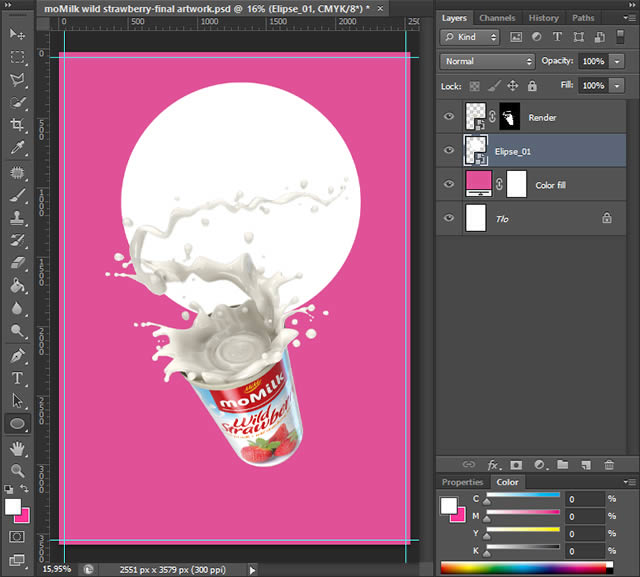This screenshot has height=577, width=640.
Task: Hide the Elipse_01 layer
Action: click(x=449, y=151)
